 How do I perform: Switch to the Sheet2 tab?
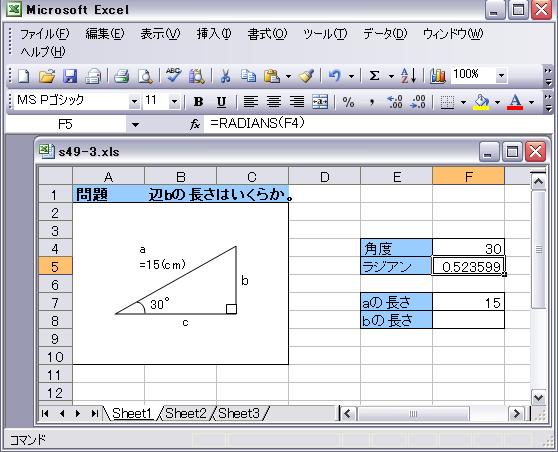(185, 413)
